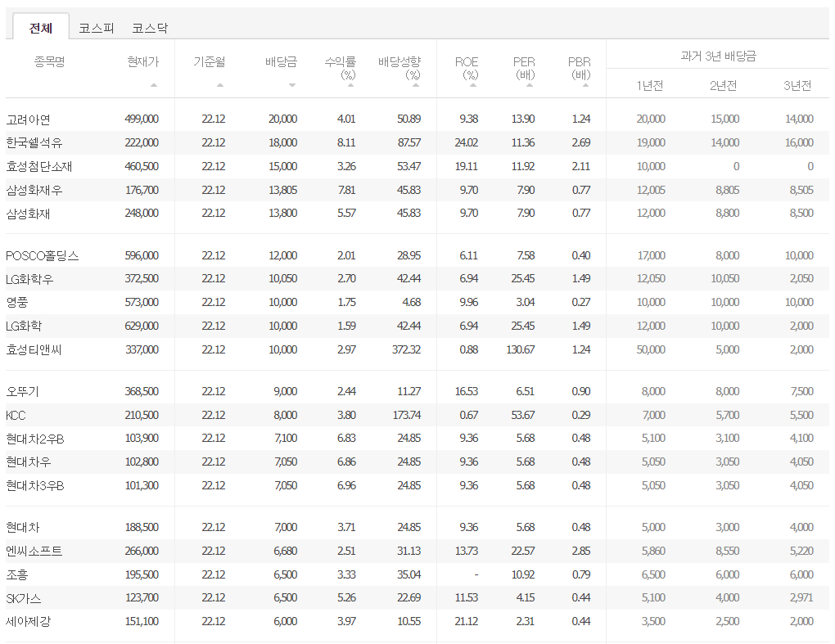Sort by 수익률(%) arrow
The height and width of the screenshot is (644, 835).
pos(350,85)
